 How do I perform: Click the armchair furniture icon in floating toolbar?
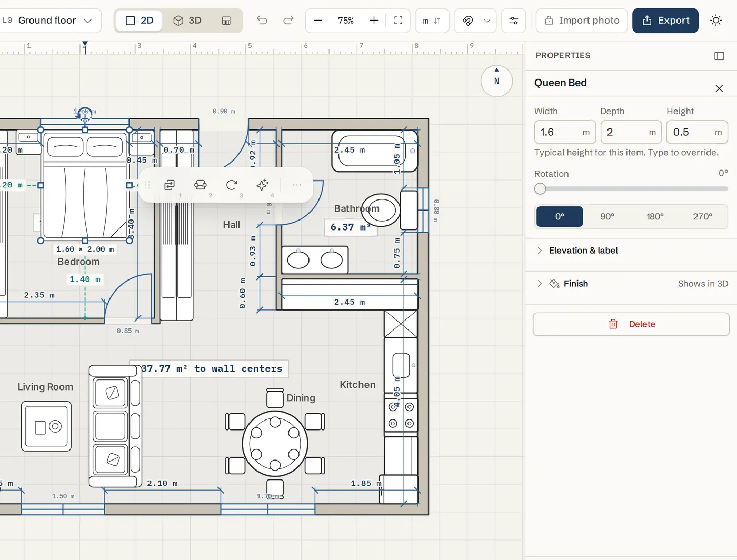[201, 185]
